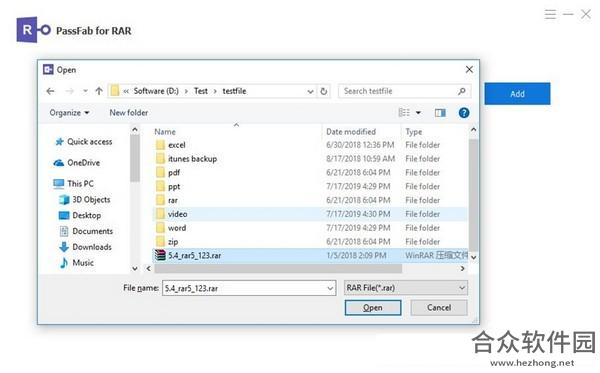600x373 pixels.
Task: Select OneDrive in navigation pane
Action: point(77,163)
